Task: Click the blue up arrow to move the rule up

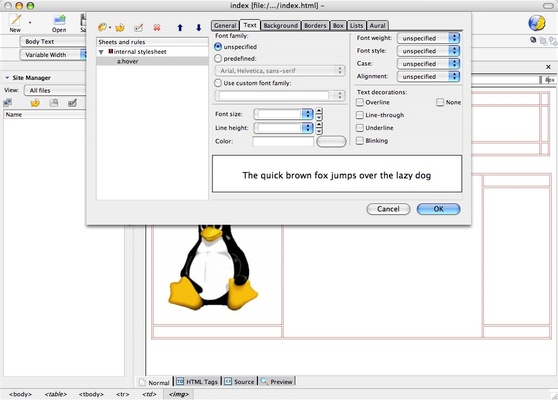Action: (x=180, y=27)
